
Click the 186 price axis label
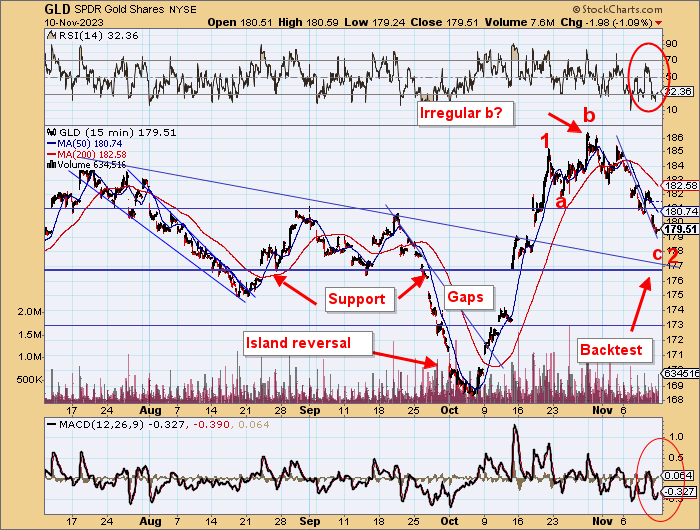click(674, 138)
